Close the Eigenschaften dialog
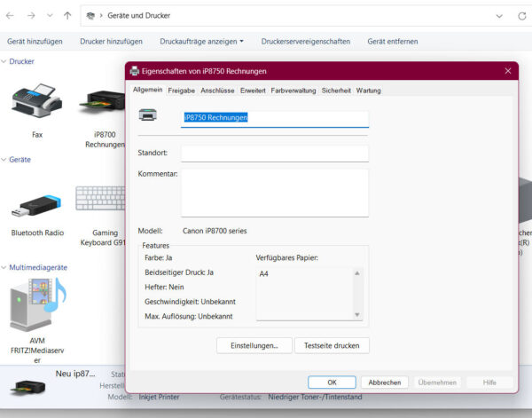 [x=507, y=71]
